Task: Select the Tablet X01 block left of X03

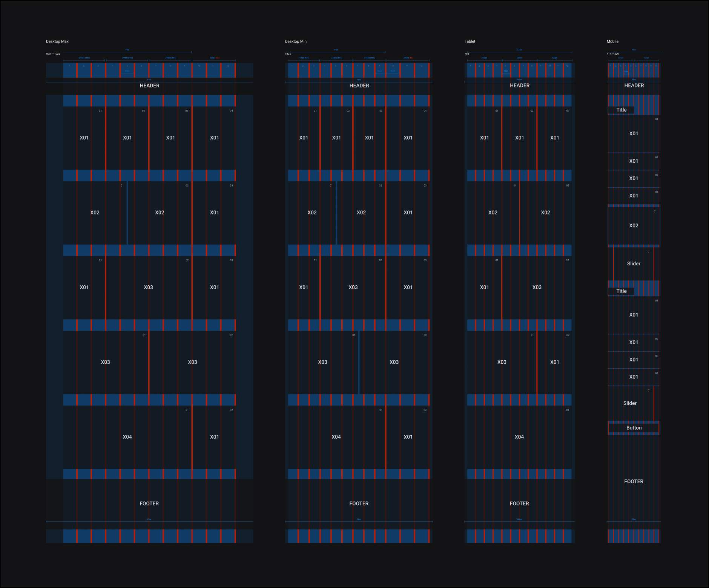Action: (x=484, y=288)
